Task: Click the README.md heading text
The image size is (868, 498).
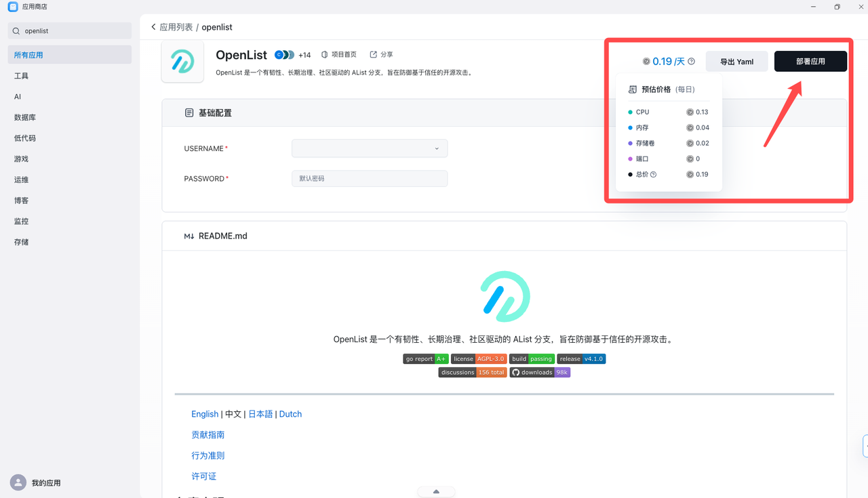Action: (223, 236)
